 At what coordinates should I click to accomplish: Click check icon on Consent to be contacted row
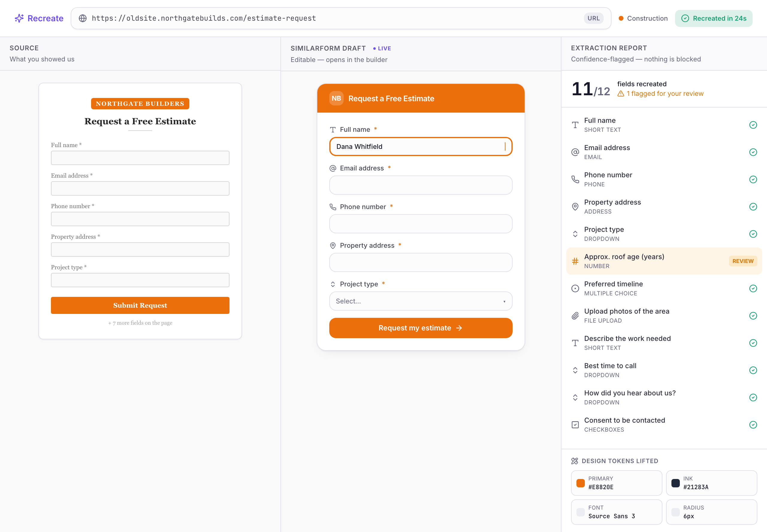[753, 425]
